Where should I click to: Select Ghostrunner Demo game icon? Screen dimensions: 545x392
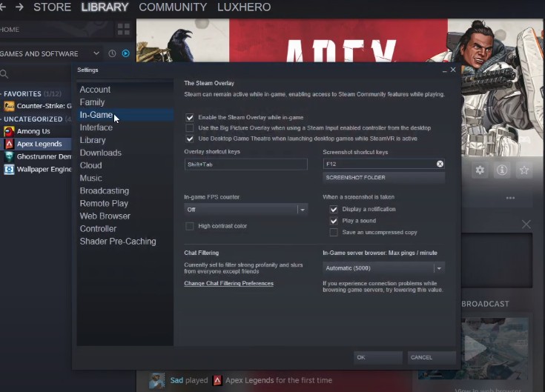[x=9, y=156]
